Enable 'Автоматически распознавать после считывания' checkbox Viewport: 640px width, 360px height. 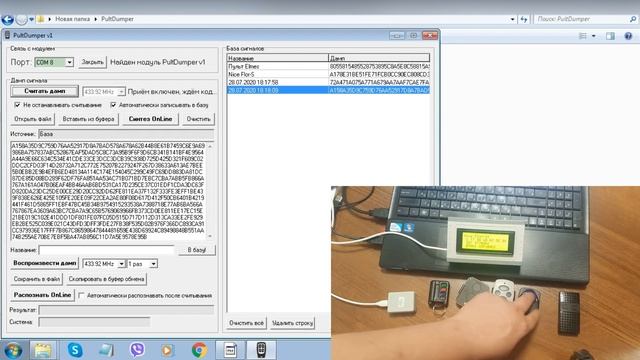pyautogui.click(x=81, y=295)
